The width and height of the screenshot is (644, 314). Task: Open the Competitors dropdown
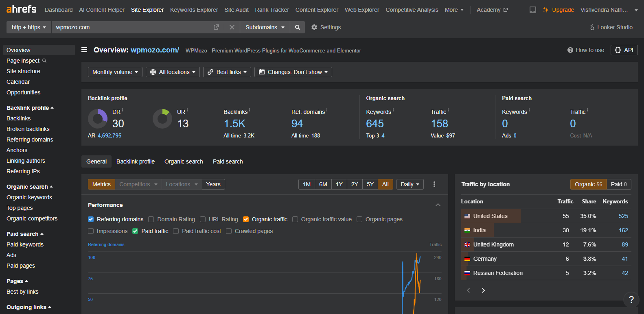coord(138,184)
